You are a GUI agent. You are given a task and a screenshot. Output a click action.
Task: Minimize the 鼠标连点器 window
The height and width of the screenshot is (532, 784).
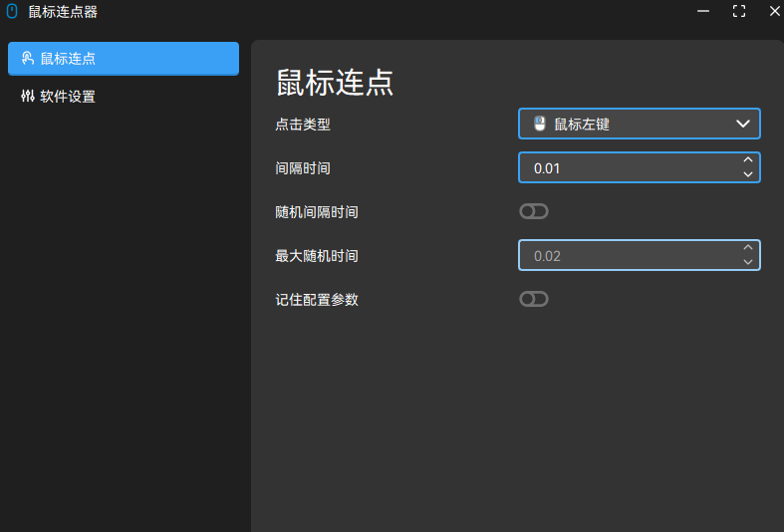[x=703, y=12]
